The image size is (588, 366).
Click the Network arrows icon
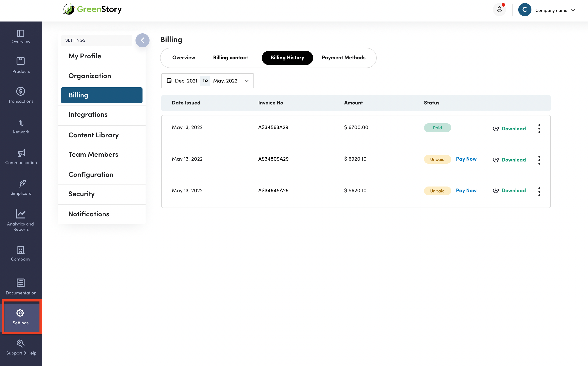tap(21, 123)
